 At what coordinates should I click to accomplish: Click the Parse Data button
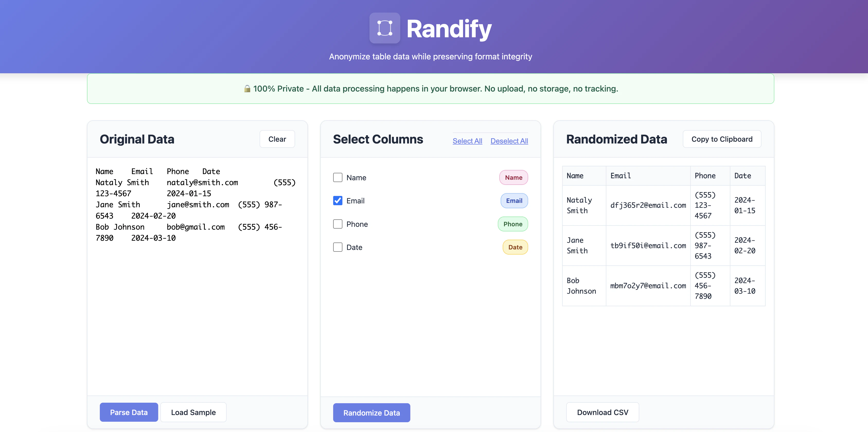pyautogui.click(x=129, y=412)
